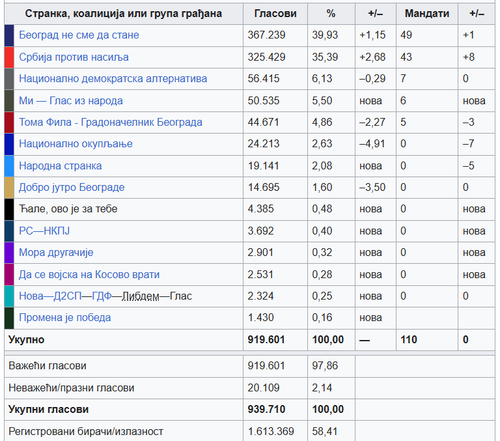Select the mandate change +8
The width and height of the screenshot is (500, 441).
coord(469,57)
